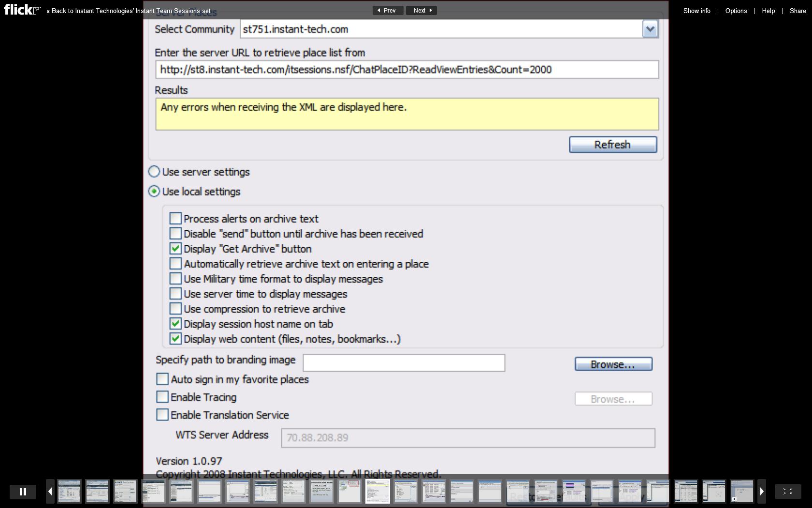Open the slideshow Options
This screenshot has width=812, height=508.
(736, 11)
